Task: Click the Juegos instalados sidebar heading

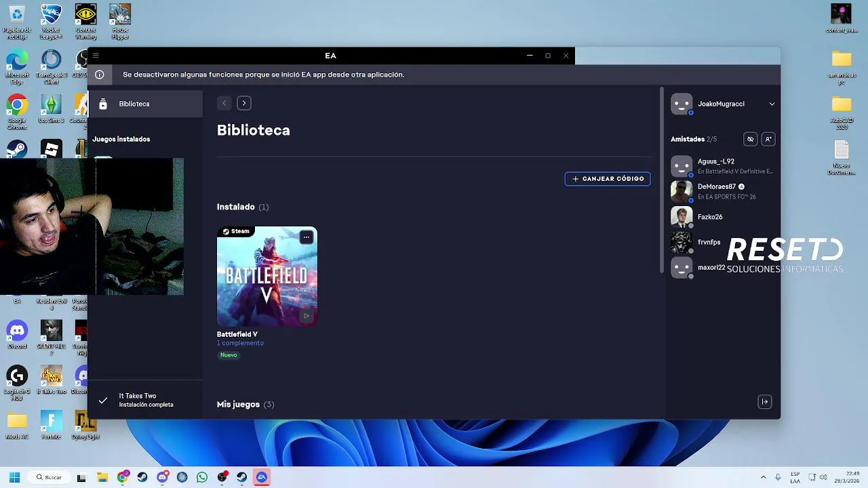Action: click(x=121, y=139)
